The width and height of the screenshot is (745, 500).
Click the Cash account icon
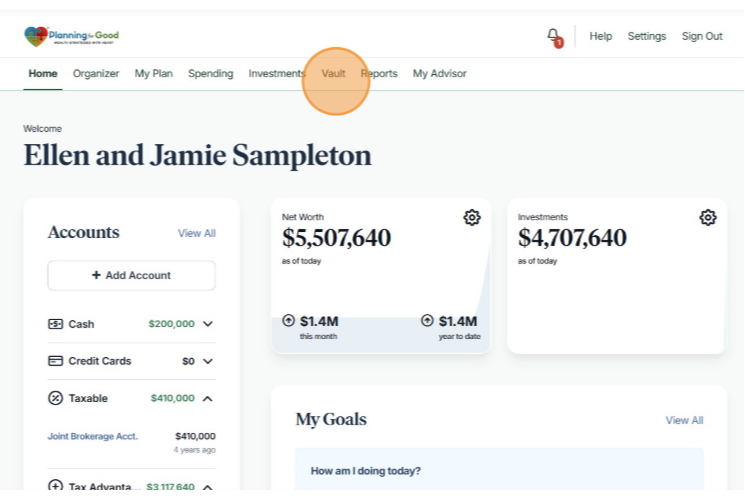tap(56, 324)
